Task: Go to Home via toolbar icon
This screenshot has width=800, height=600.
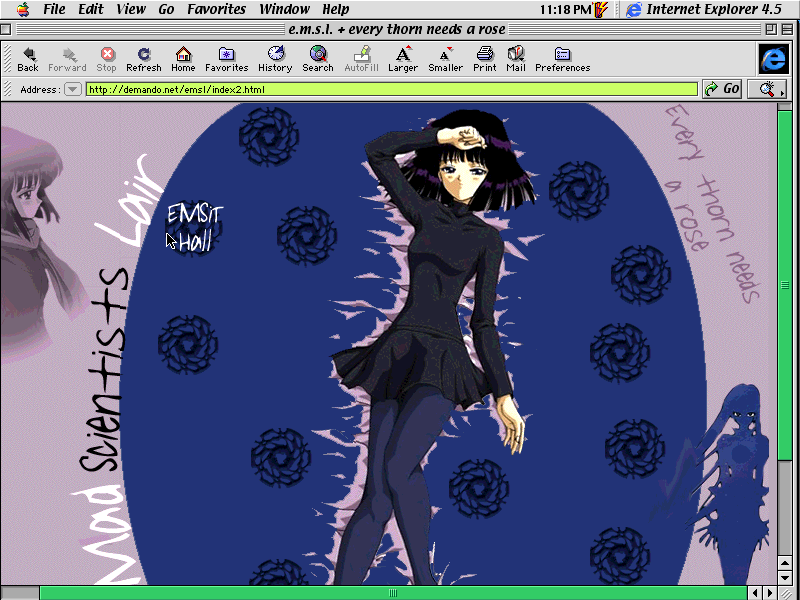Action: click(x=183, y=58)
